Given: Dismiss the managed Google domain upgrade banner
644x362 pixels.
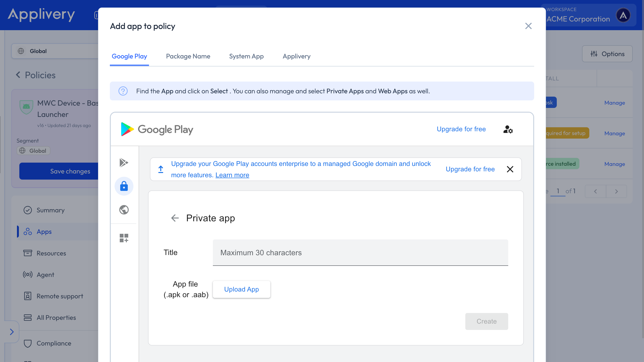Looking at the screenshot, I should pos(510,169).
